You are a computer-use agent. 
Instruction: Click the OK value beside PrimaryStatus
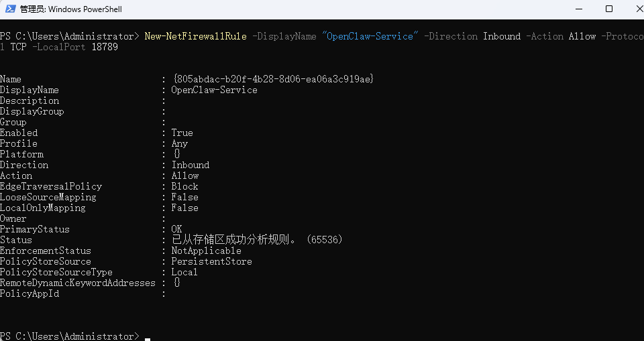coord(176,229)
